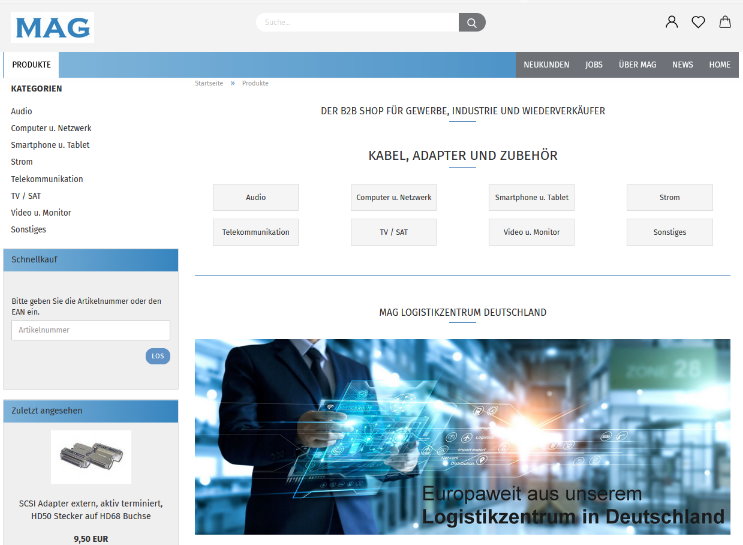Click the Schnellkauf panel header
743x545 pixels.
pos(91,260)
